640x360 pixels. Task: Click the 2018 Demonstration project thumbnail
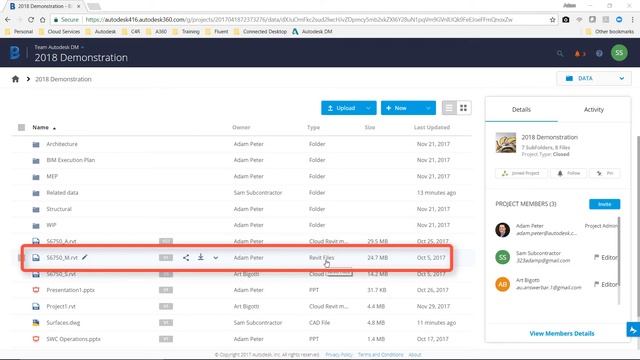coord(506,142)
